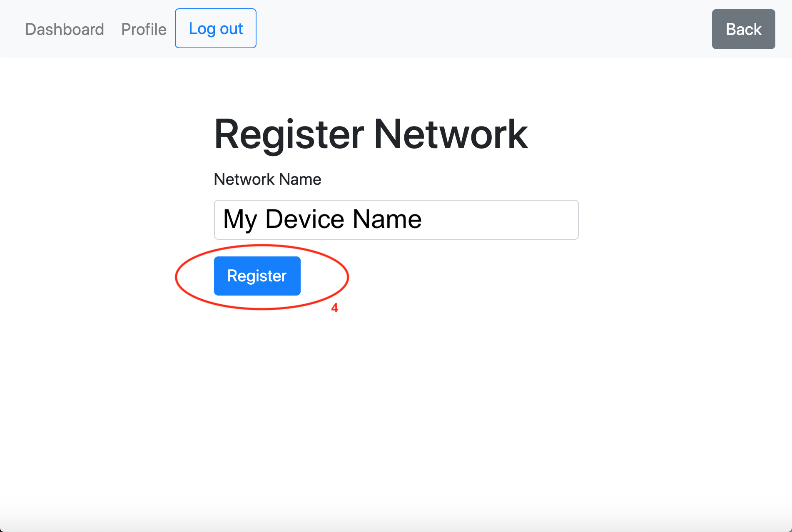Click the Log out button

coord(216,28)
